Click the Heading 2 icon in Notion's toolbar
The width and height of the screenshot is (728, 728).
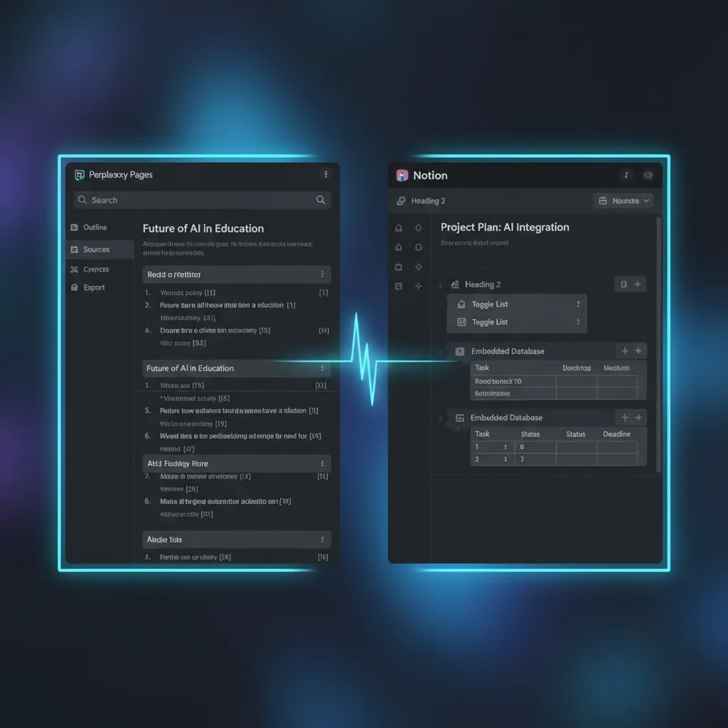pyautogui.click(x=401, y=200)
